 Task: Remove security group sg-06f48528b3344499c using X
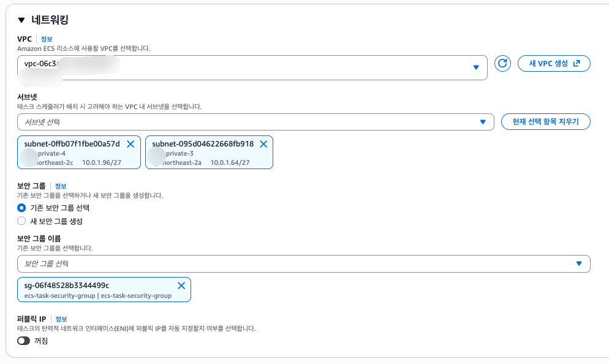[181, 286]
